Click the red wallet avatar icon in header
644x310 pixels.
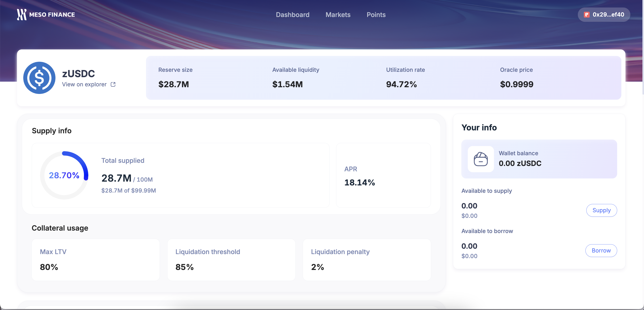587,15
